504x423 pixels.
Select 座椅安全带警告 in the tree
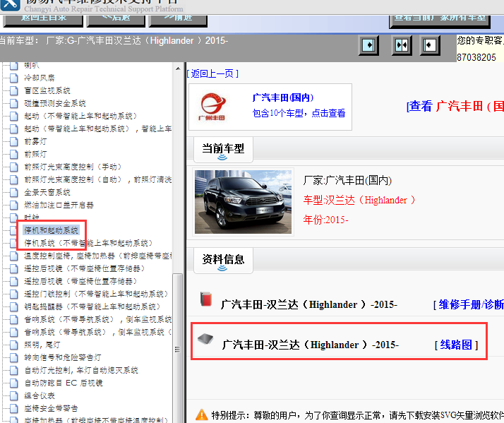(51, 409)
